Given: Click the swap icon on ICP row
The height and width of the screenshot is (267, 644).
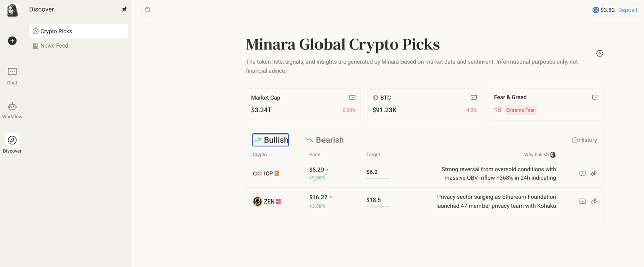Looking at the screenshot, I should [594, 173].
